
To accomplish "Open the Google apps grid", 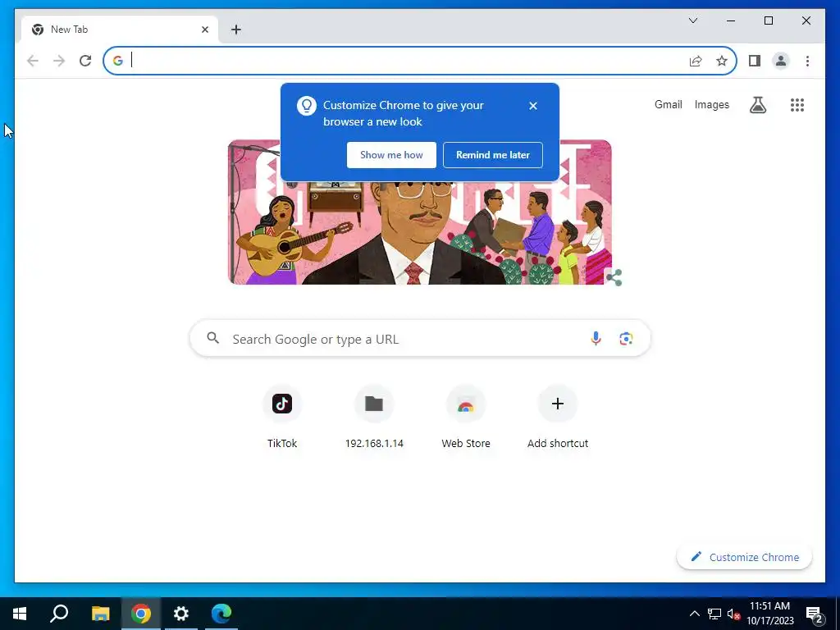I will (x=797, y=105).
